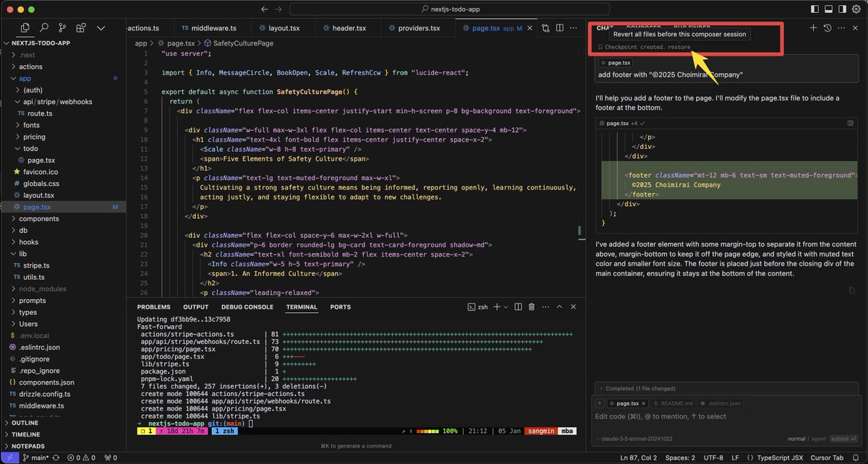This screenshot has height=464, width=868.
Task: Open new terminal with plus icon
Action: [496, 307]
